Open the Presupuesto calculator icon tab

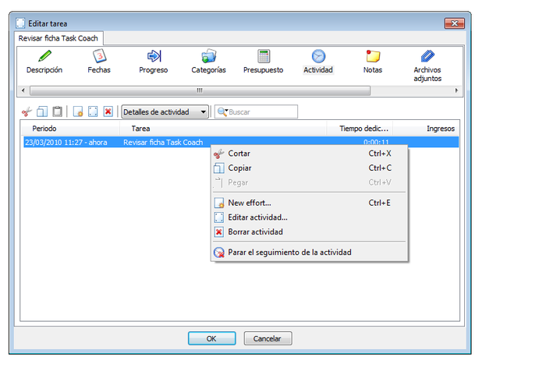(264, 62)
